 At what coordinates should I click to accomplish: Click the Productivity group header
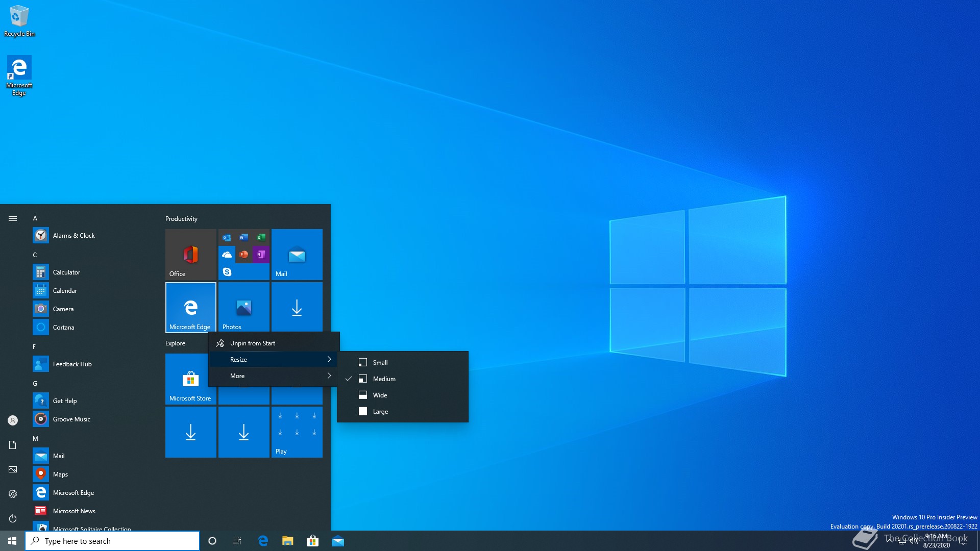tap(181, 218)
